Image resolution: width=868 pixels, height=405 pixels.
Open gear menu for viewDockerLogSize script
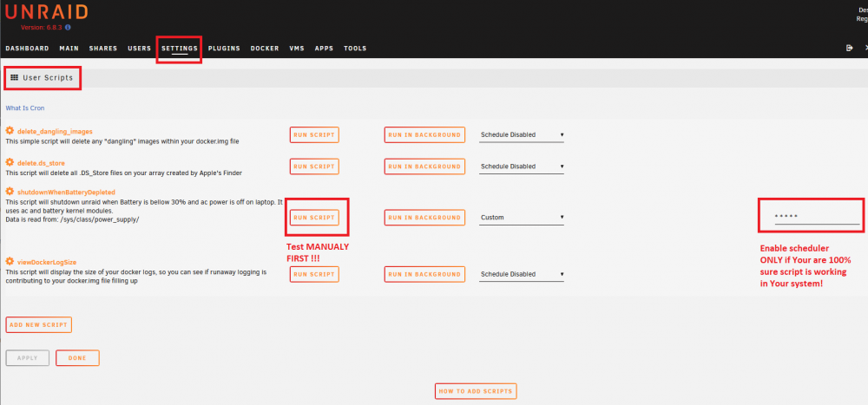[10, 261]
